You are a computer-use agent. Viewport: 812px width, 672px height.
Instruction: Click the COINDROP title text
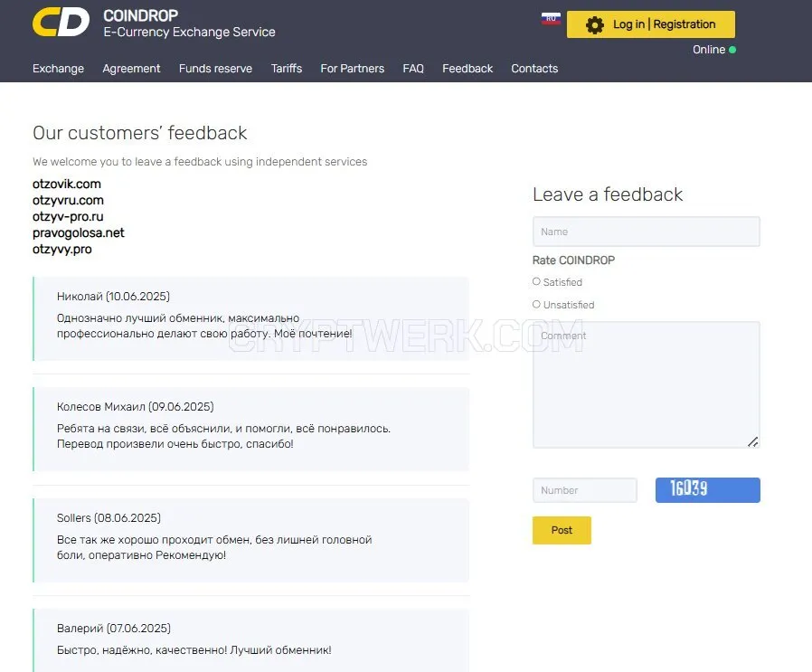click(x=140, y=15)
